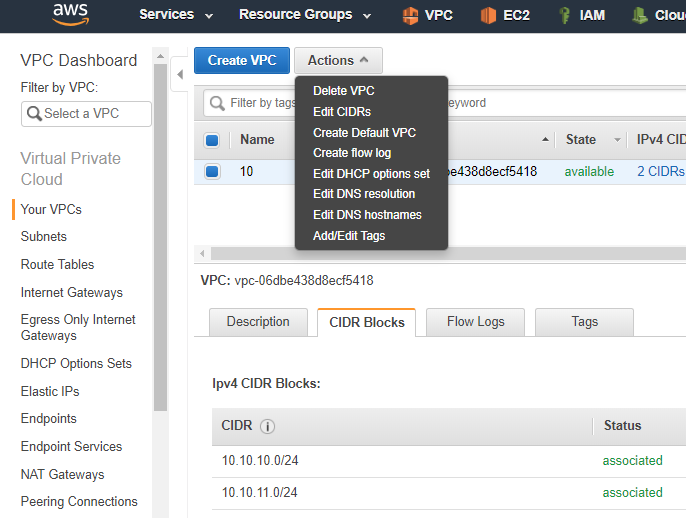Open DHCP Options Sets in sidebar

tap(76, 363)
